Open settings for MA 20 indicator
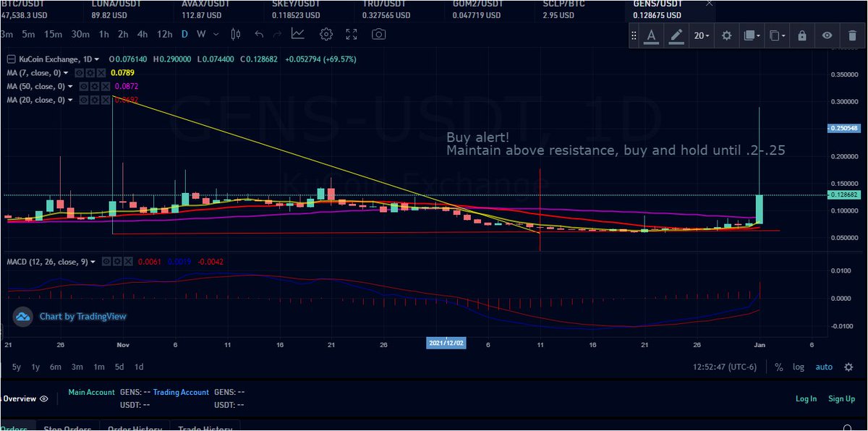Image resolution: width=868 pixels, height=431 pixels. tap(94, 100)
